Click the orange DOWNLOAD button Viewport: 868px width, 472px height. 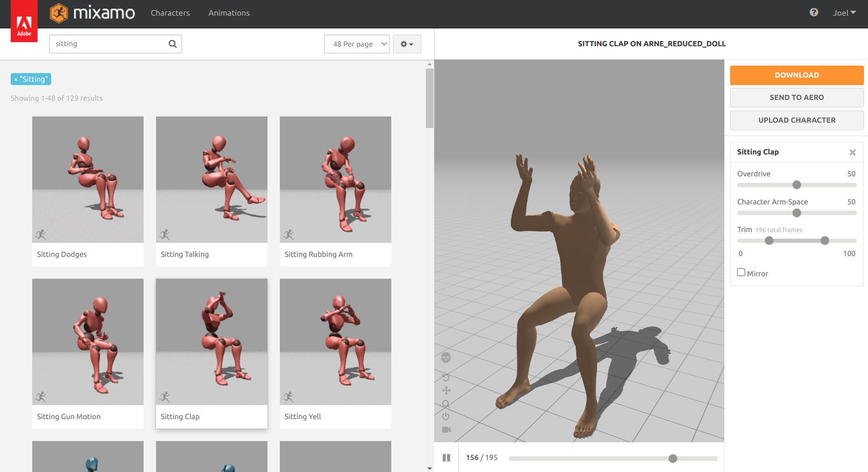[x=797, y=75]
